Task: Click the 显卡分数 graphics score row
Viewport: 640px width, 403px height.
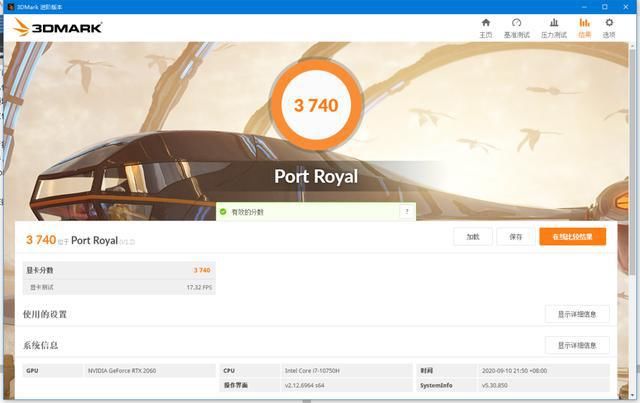Action: 118,270
